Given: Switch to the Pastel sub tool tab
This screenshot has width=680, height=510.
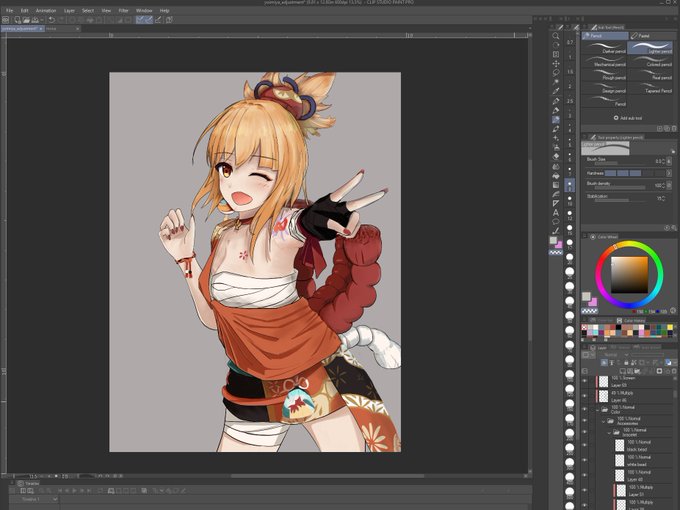Looking at the screenshot, I should tap(651, 36).
